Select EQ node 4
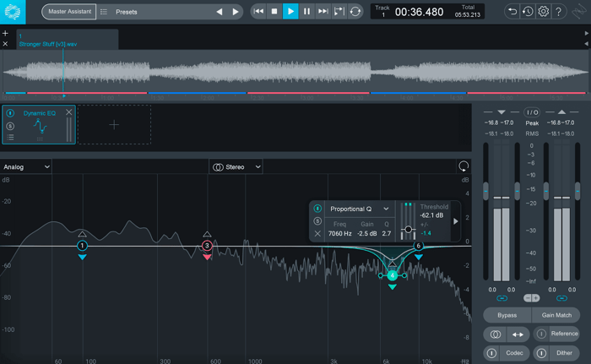Image resolution: width=591 pixels, height=364 pixels. click(393, 275)
